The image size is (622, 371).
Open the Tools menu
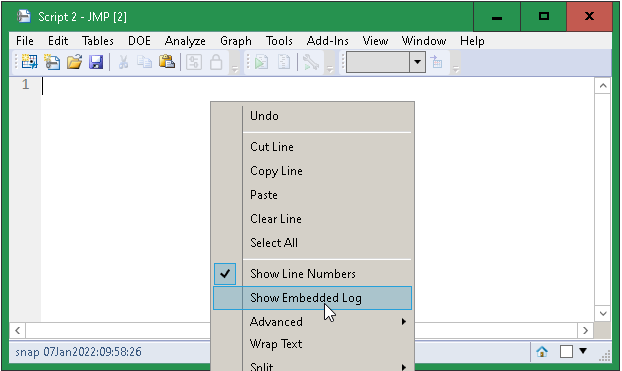click(279, 41)
